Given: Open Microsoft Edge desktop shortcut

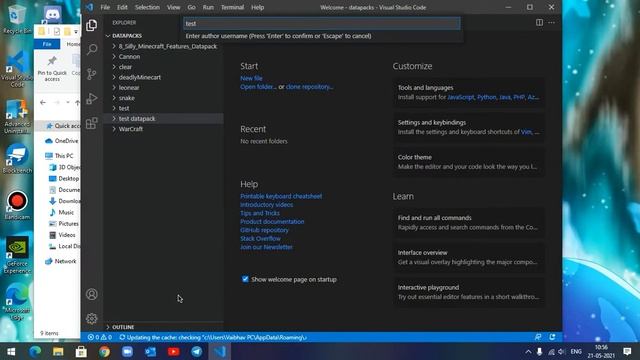Looking at the screenshot, I should click(17, 301).
